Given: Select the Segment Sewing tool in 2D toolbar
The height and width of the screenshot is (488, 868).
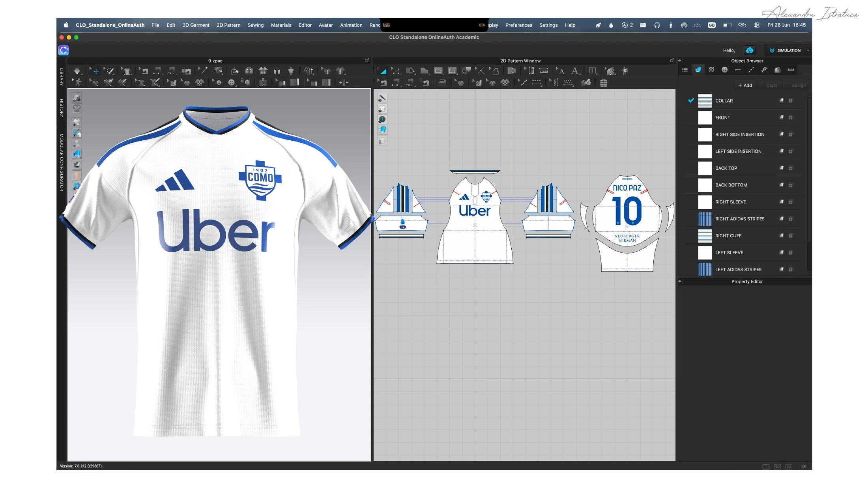Looking at the screenshot, I should tap(396, 82).
